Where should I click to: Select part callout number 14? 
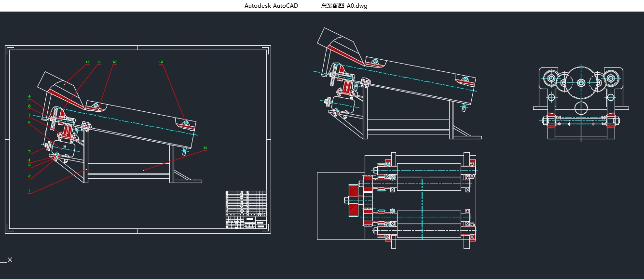tap(205, 148)
